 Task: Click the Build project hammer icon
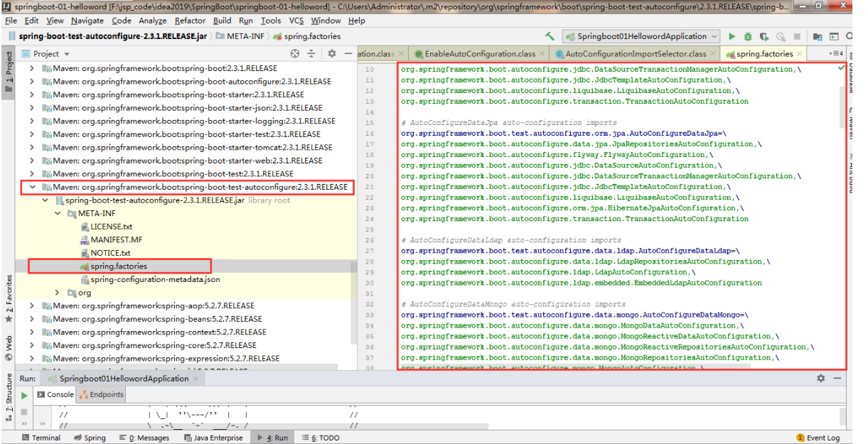(550, 36)
